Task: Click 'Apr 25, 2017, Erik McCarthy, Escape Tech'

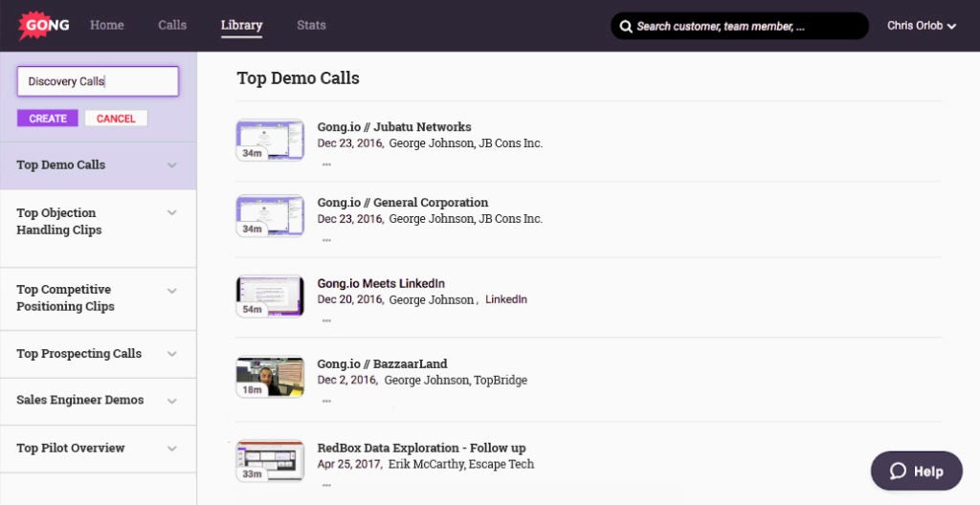Action: 426,464
